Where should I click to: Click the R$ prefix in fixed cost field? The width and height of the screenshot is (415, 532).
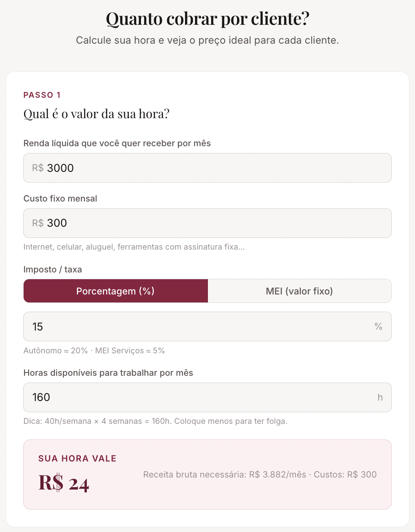(38, 223)
